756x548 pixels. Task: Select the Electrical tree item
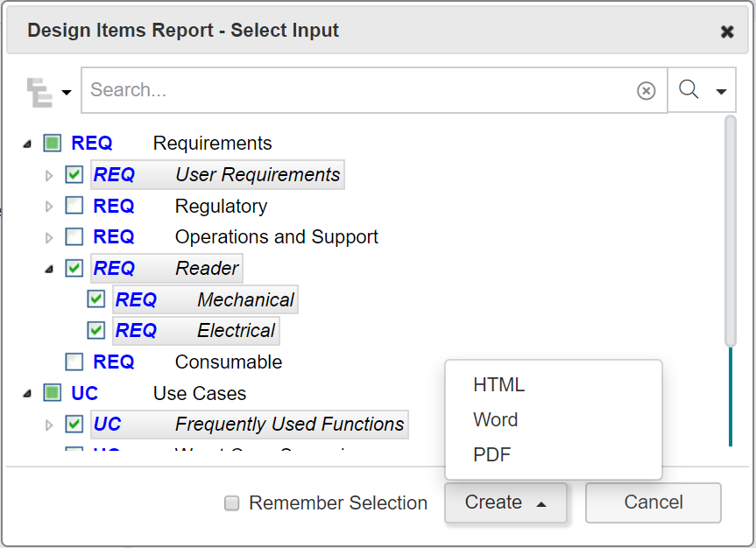click(x=196, y=330)
